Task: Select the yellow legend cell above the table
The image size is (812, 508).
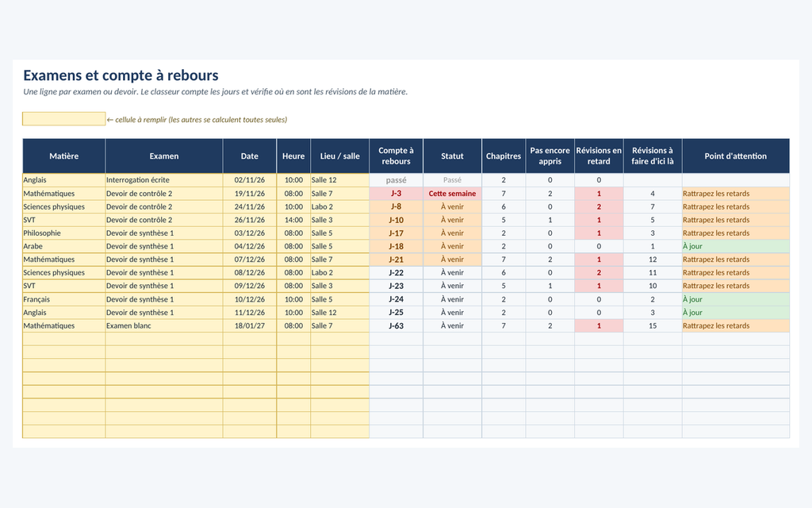Action: coord(63,119)
